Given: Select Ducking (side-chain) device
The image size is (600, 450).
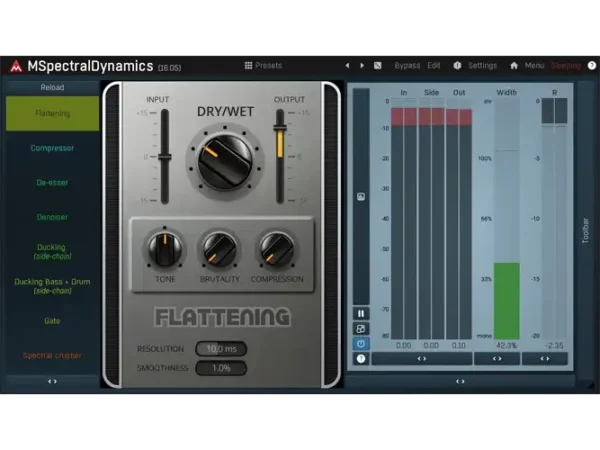Looking at the screenshot, I should [52, 252].
